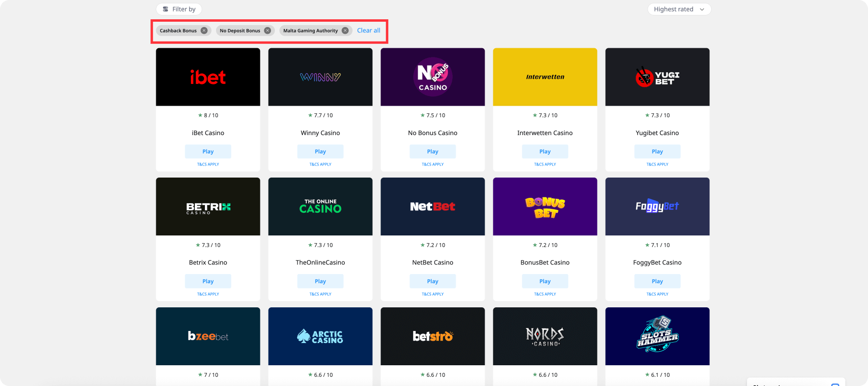Remove the No Deposit Bonus filter chip

click(268, 30)
